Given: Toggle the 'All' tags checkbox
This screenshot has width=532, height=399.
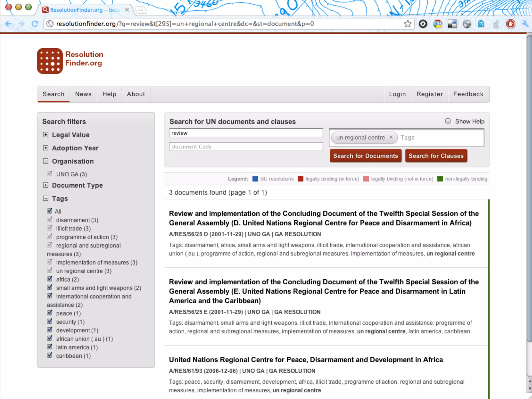Looking at the screenshot, I should tap(50, 211).
